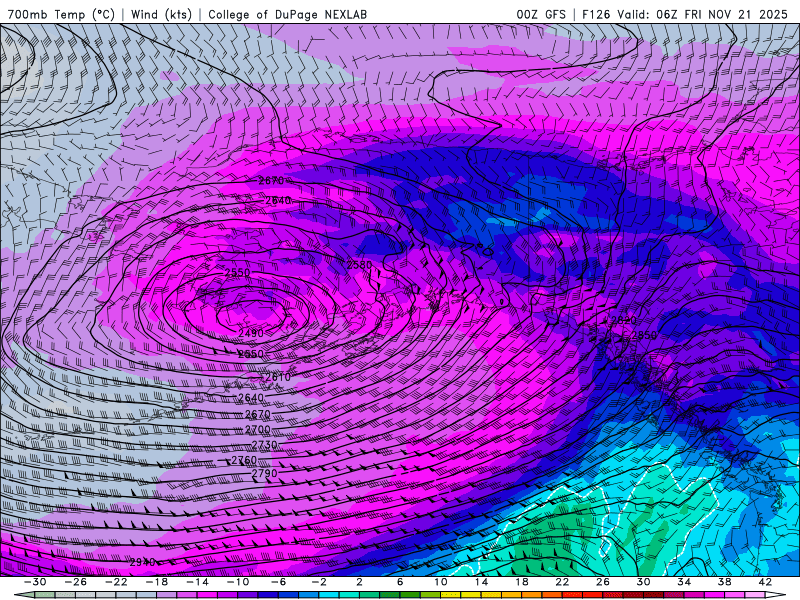This screenshot has width=800, height=600.
Task: Click the −10 colorbar tick label
Action: 238,582
